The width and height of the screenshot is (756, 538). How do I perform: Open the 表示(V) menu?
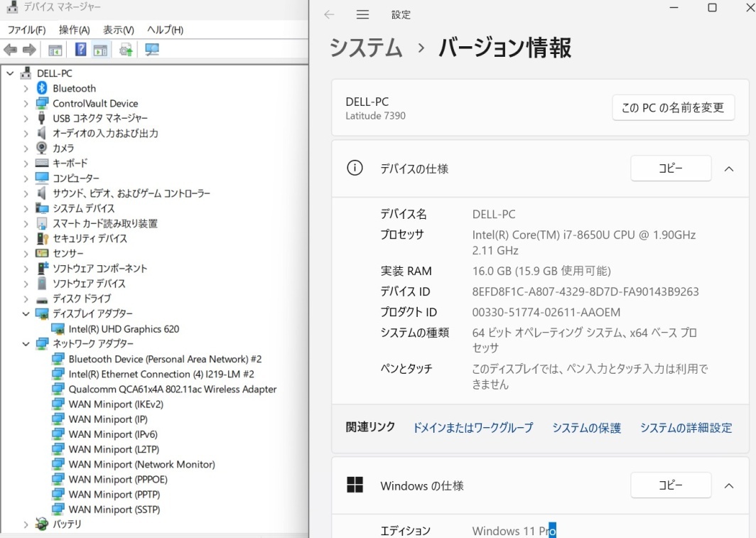118,30
